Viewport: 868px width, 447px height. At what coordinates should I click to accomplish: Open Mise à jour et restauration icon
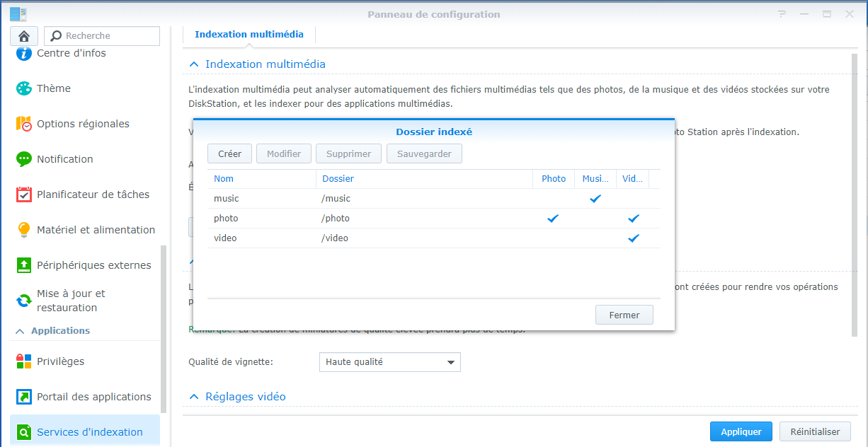coord(24,301)
